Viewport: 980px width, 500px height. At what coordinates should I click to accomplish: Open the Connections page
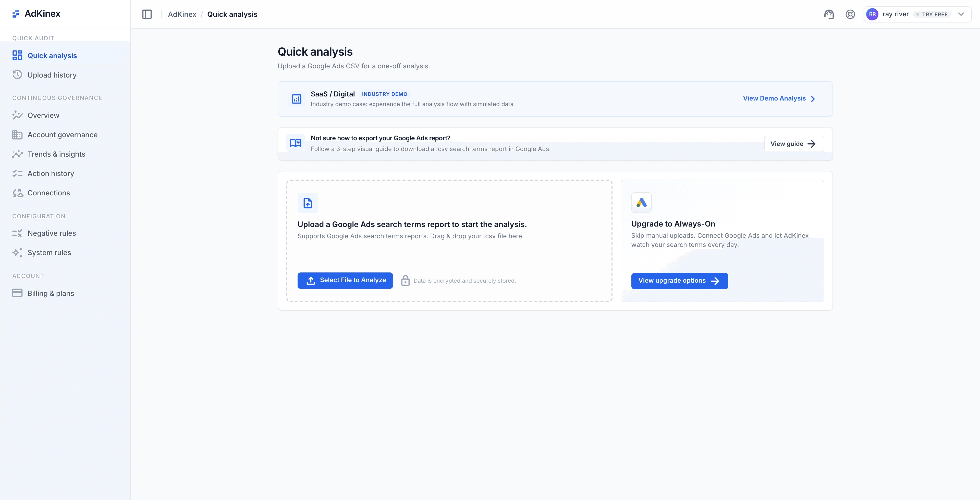(65, 193)
